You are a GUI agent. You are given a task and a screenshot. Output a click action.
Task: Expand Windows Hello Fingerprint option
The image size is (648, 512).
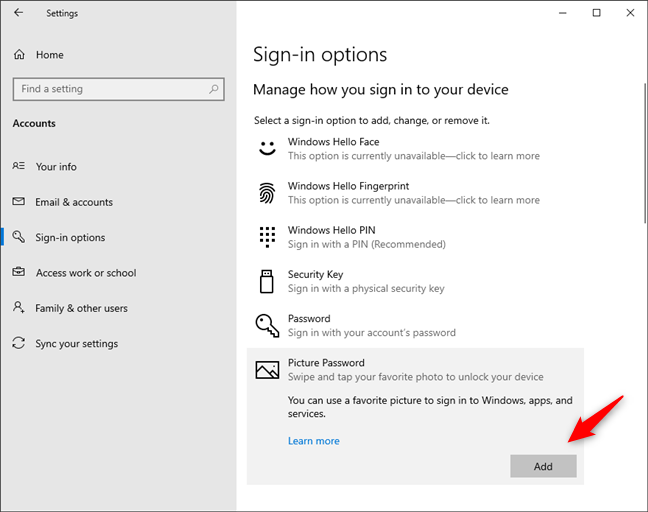coord(415,193)
